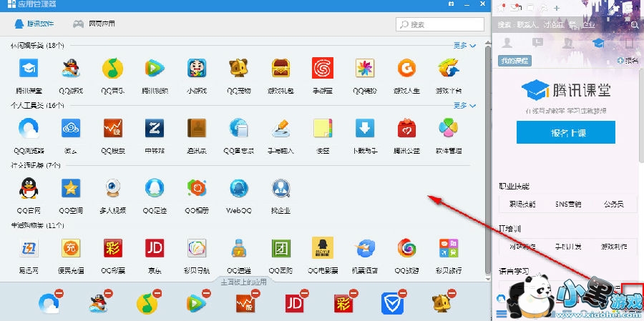
Task: Remove QQ浏览器 from the main panel dock
Action: point(59,293)
